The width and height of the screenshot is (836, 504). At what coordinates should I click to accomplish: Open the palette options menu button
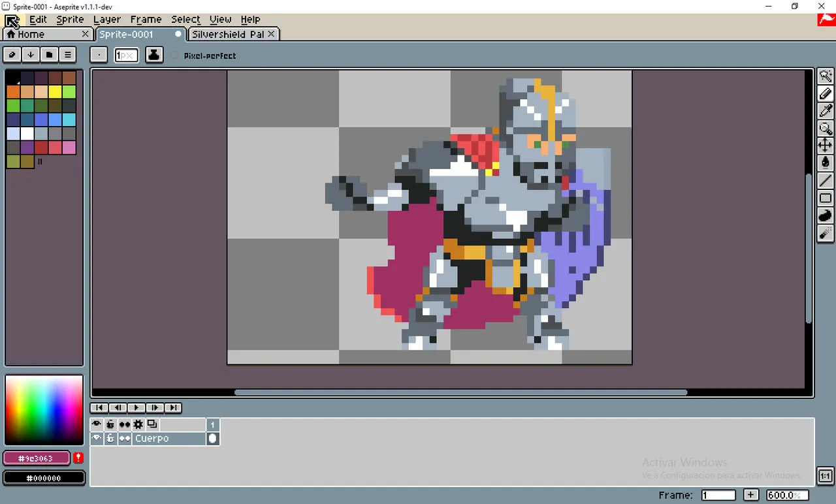[x=67, y=55]
